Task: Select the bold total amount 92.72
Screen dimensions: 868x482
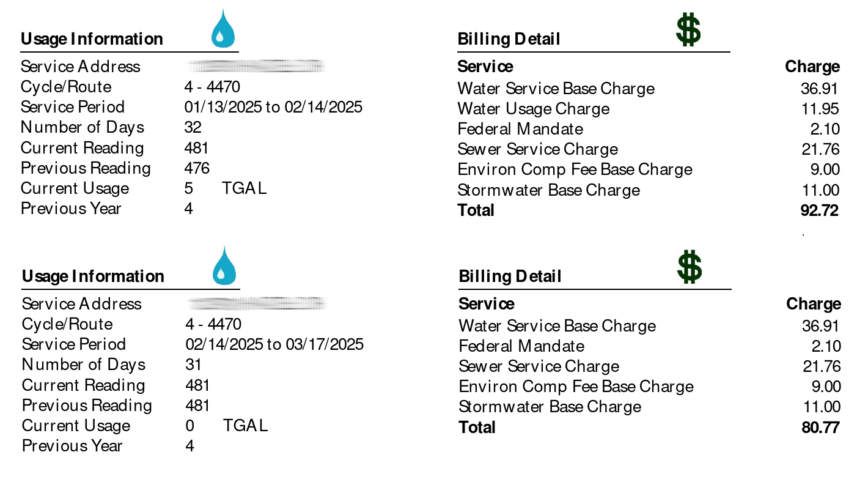Action: click(819, 211)
